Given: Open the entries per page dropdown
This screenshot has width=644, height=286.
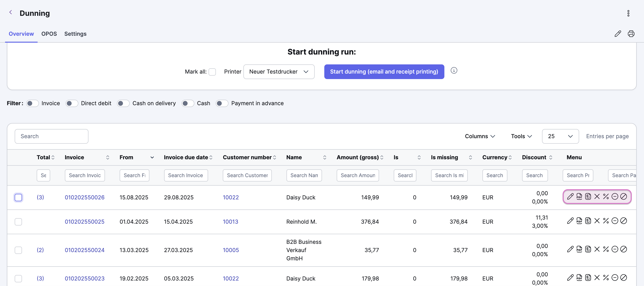Looking at the screenshot, I should point(560,136).
